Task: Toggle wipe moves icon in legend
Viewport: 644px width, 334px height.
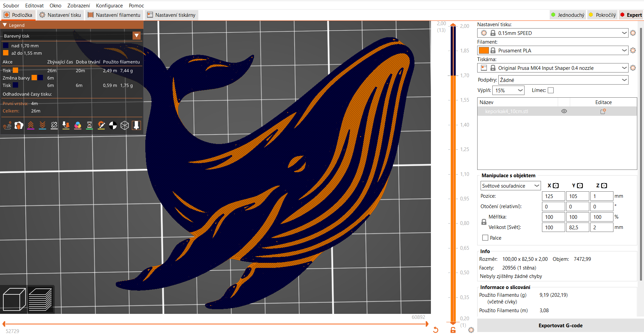Action: (19, 126)
